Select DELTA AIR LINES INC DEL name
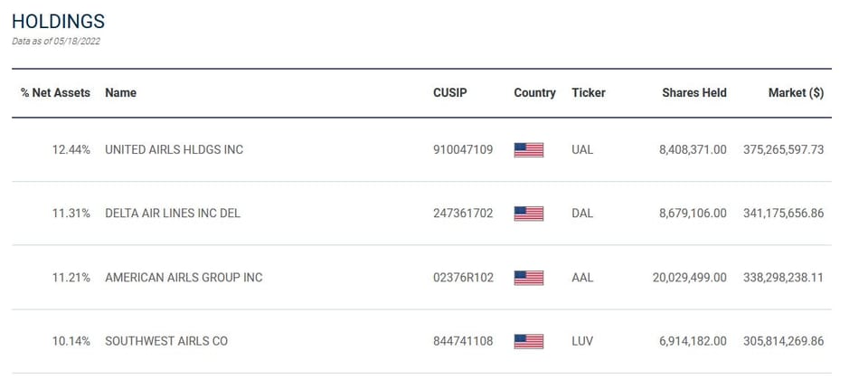This screenshot has height=380, width=868. (x=173, y=214)
